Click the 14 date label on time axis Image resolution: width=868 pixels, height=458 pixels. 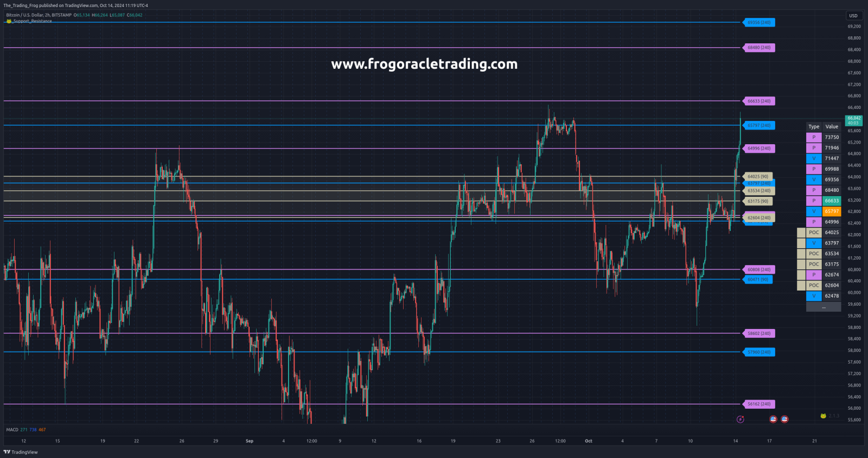(x=736, y=441)
